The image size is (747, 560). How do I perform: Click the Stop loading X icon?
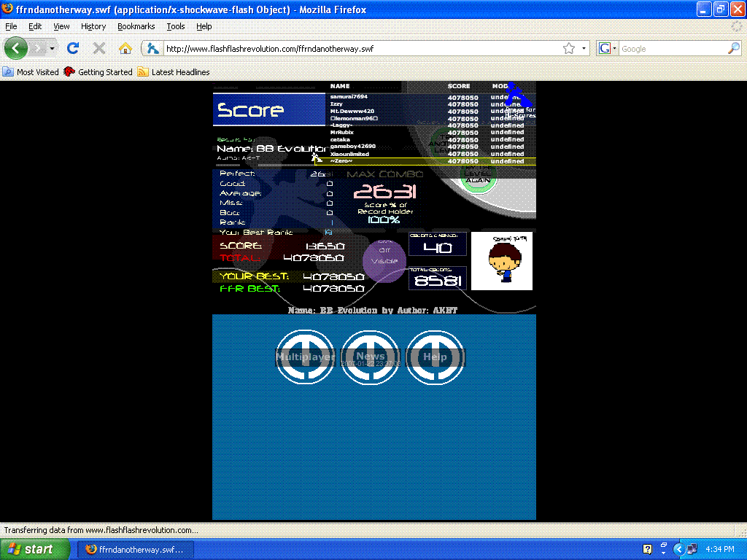tap(99, 49)
